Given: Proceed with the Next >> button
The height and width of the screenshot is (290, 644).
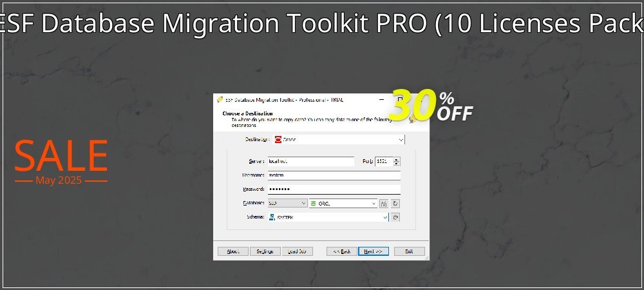Looking at the screenshot, I should [x=374, y=251].
